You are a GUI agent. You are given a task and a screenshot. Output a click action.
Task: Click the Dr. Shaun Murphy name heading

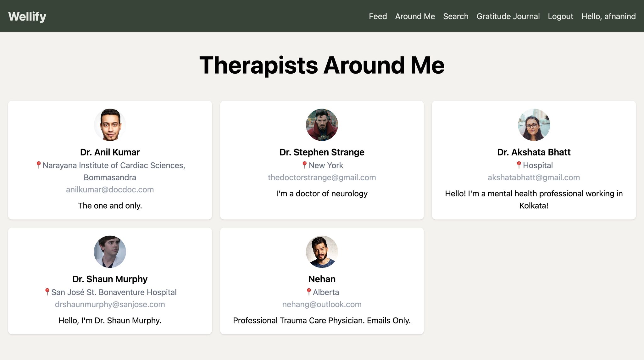click(x=110, y=279)
